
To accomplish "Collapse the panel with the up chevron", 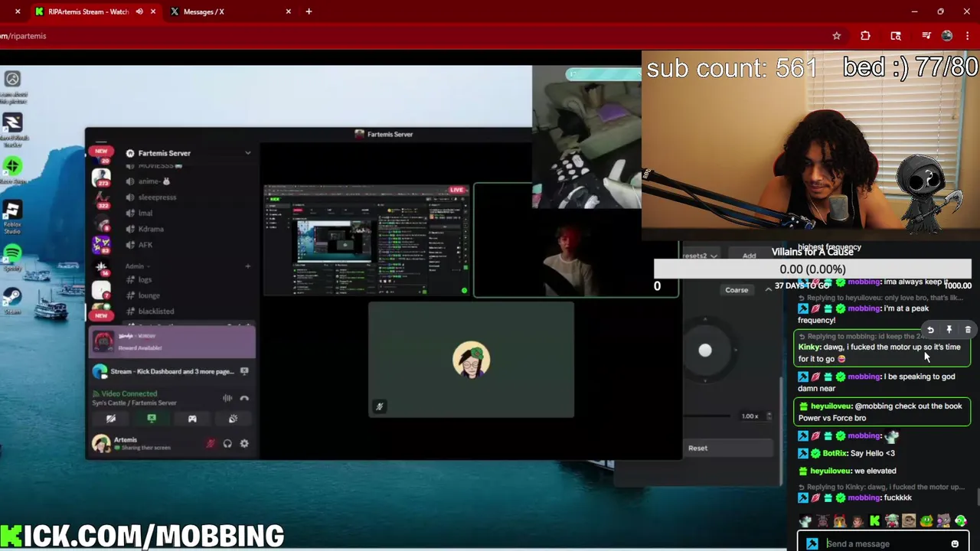I will (x=769, y=290).
